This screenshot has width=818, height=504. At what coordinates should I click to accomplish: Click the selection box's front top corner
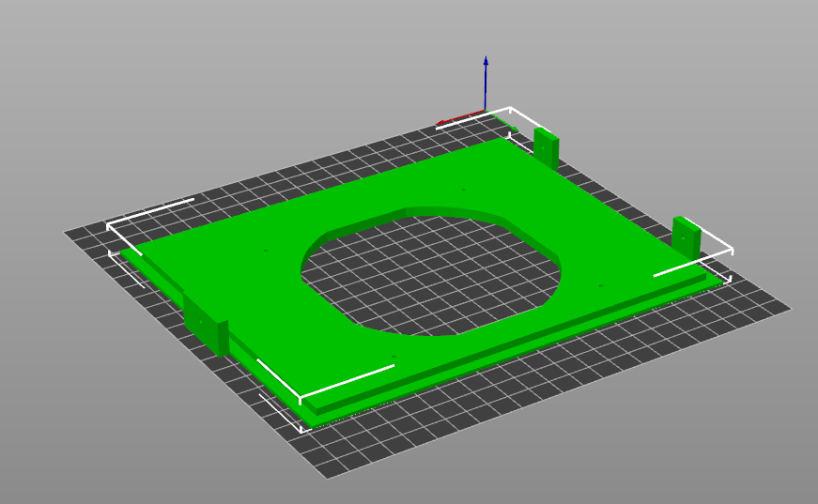(x=301, y=398)
